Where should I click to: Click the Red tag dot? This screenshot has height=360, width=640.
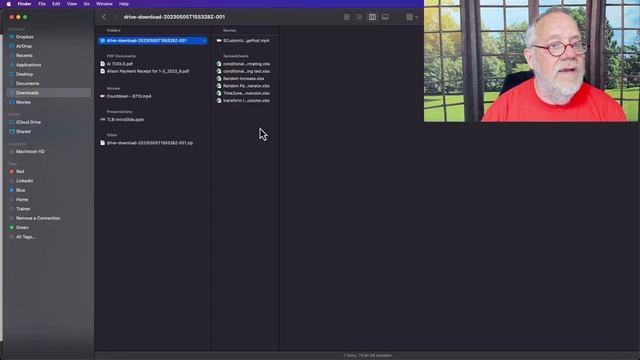[x=11, y=171]
